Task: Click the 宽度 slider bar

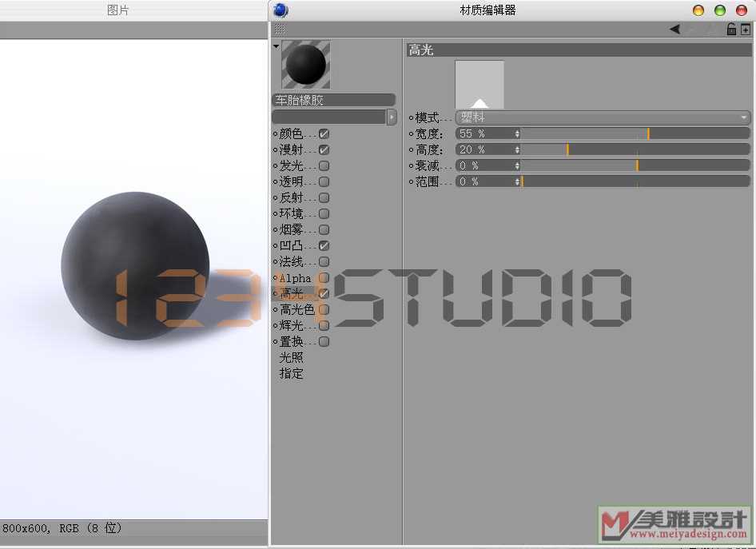Action: (x=635, y=133)
